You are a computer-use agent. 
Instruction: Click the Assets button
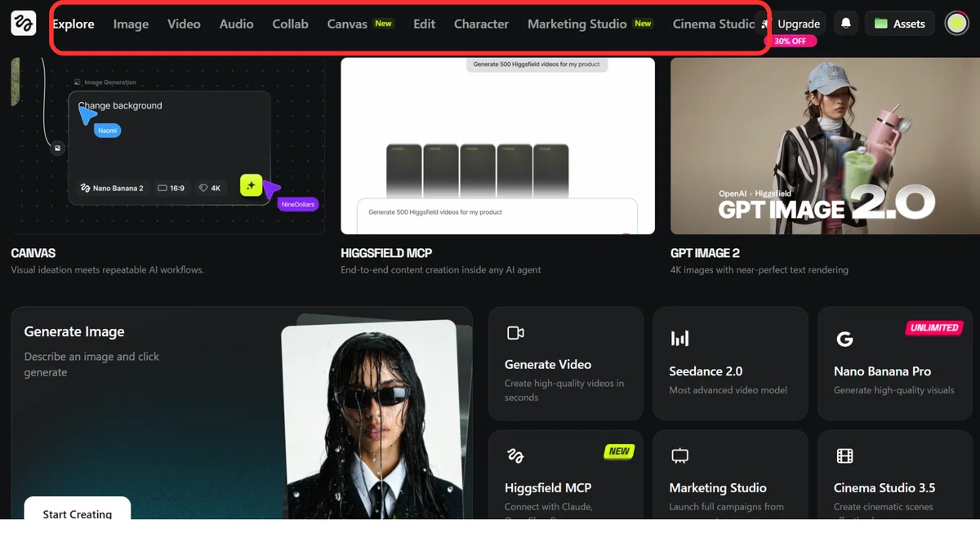pos(900,24)
